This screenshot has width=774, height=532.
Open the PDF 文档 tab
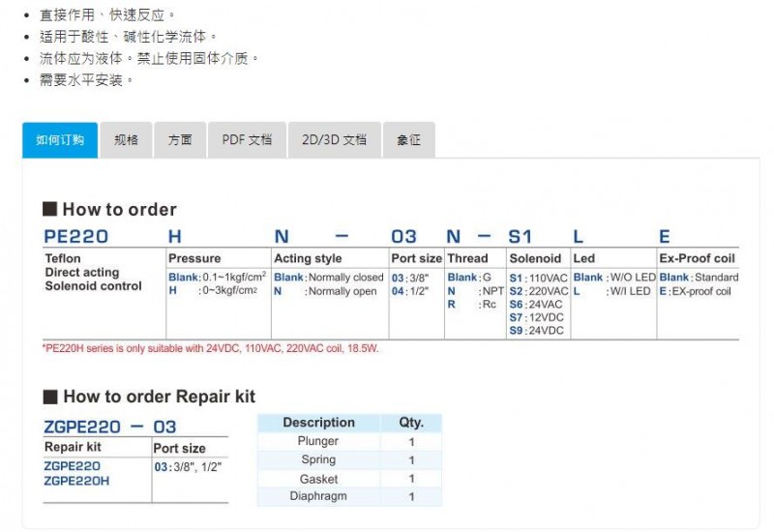click(247, 139)
